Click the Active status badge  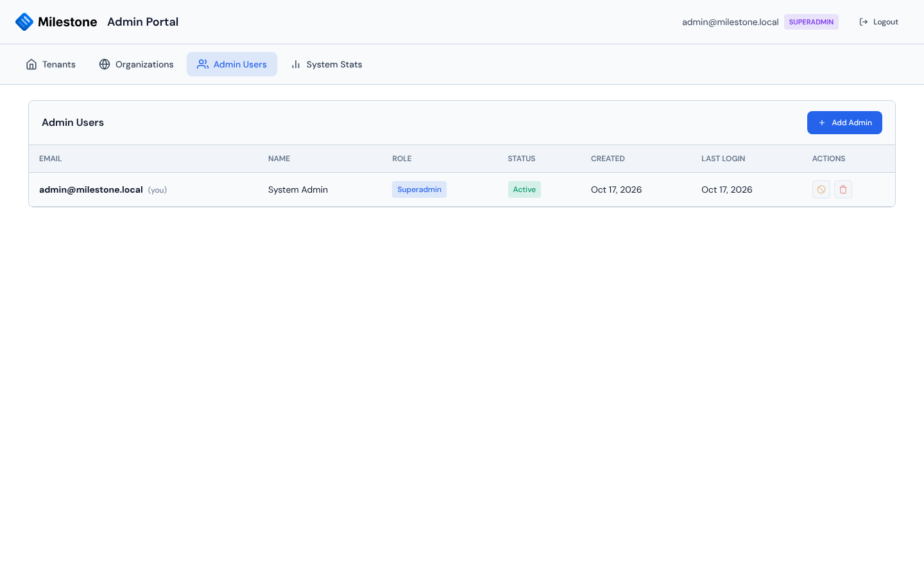pyautogui.click(x=524, y=189)
